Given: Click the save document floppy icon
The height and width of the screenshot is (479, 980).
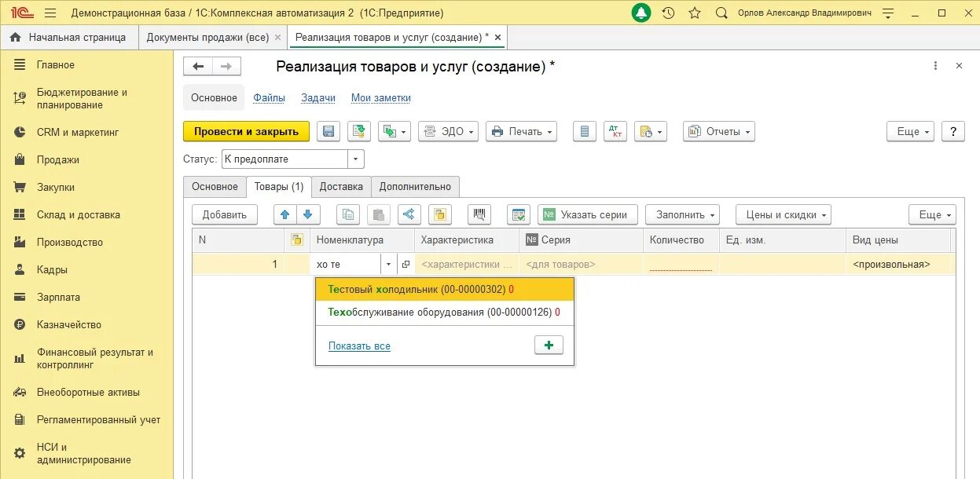Looking at the screenshot, I should [329, 132].
